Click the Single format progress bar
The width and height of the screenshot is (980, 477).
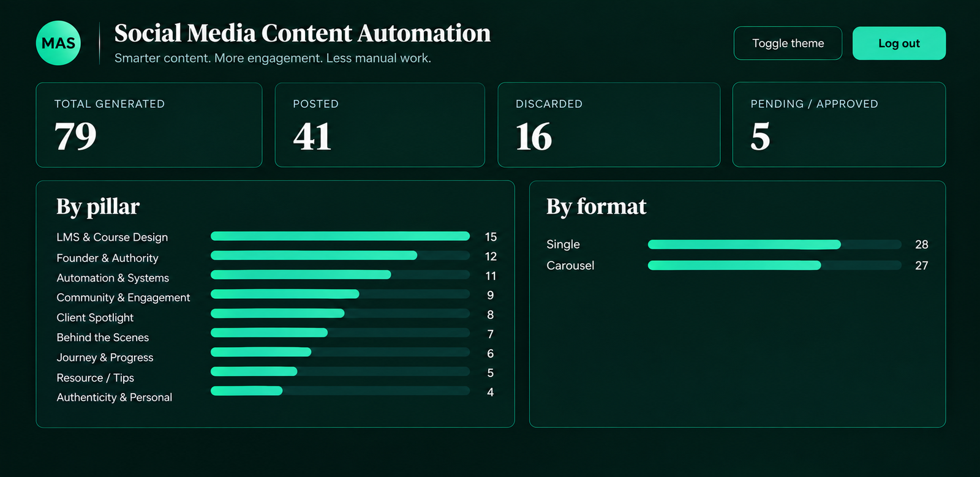(x=775, y=244)
